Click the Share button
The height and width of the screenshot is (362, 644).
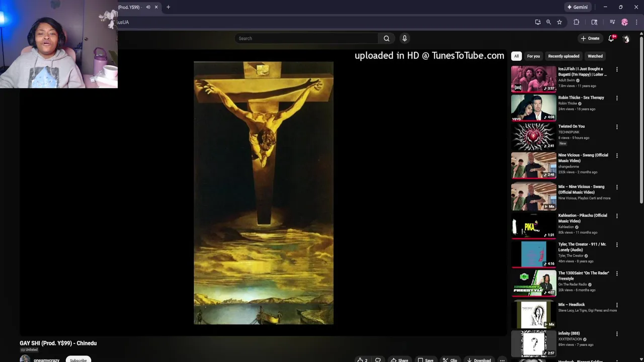point(399,359)
